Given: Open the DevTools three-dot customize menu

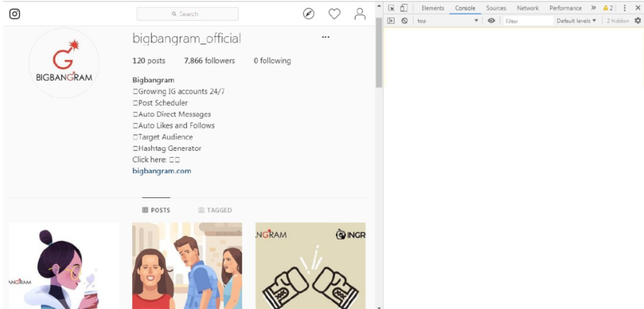Looking at the screenshot, I should pyautogui.click(x=624, y=8).
